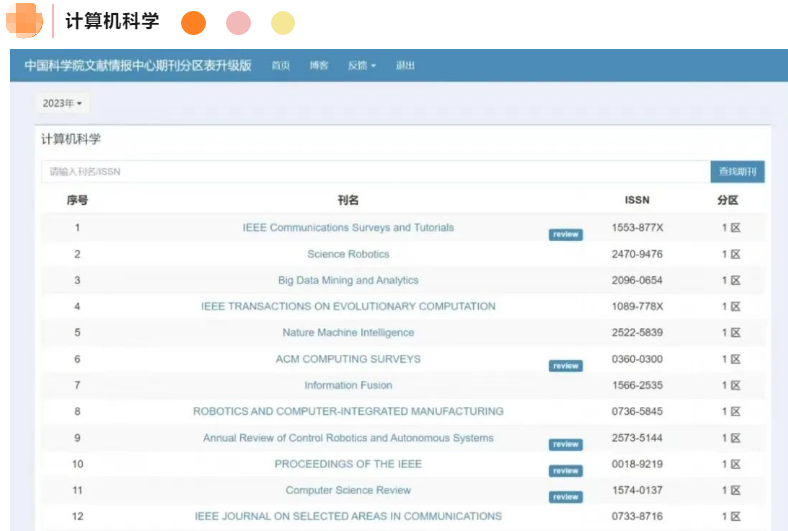Select ISSN 0360-0300 cell
The width and height of the screenshot is (788, 531).
coord(637,359)
